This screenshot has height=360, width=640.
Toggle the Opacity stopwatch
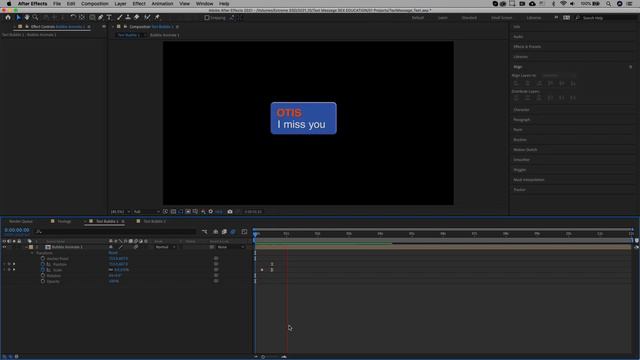[43, 282]
